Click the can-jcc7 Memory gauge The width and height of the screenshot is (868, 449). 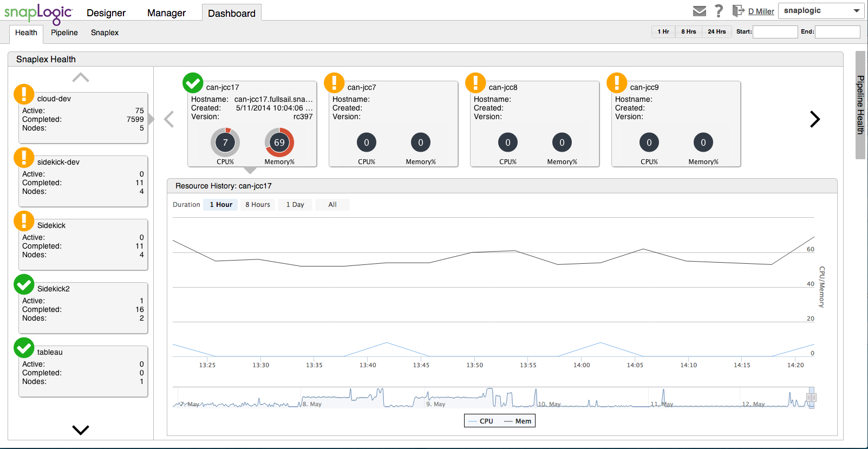coord(421,142)
